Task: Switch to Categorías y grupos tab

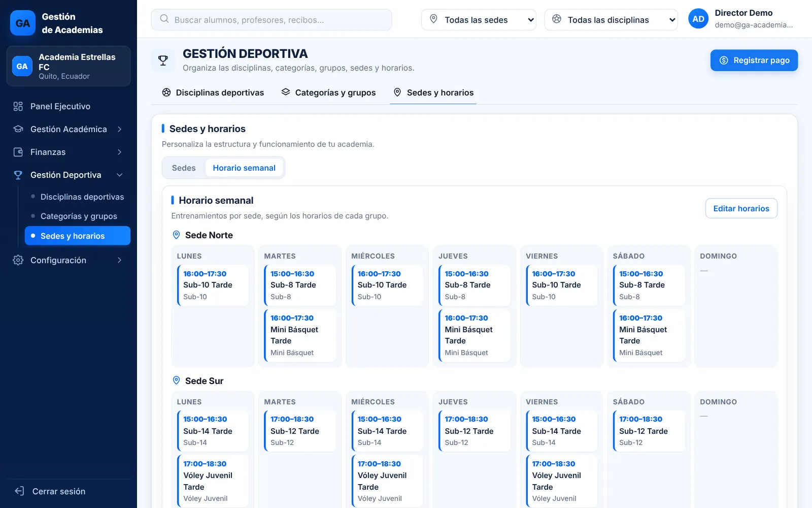Action: [x=329, y=92]
